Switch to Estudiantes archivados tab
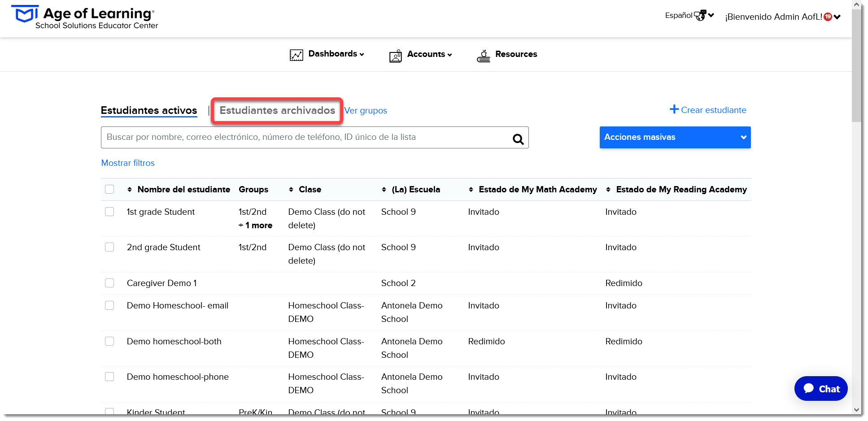Viewport: 868px width, 421px height. (x=277, y=110)
